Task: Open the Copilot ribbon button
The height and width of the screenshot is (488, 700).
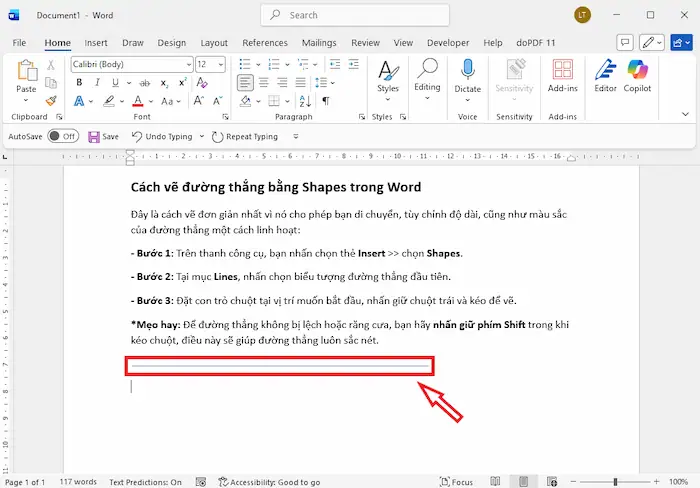Action: click(x=638, y=75)
